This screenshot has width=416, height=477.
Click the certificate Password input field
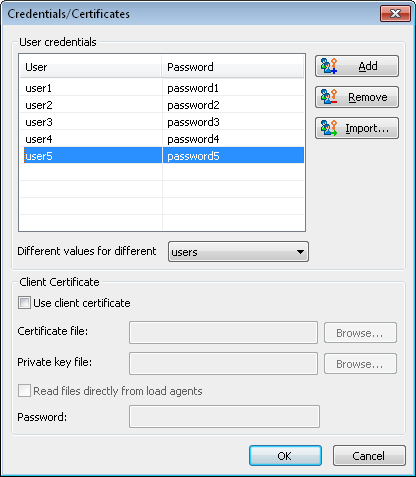pos(224,416)
